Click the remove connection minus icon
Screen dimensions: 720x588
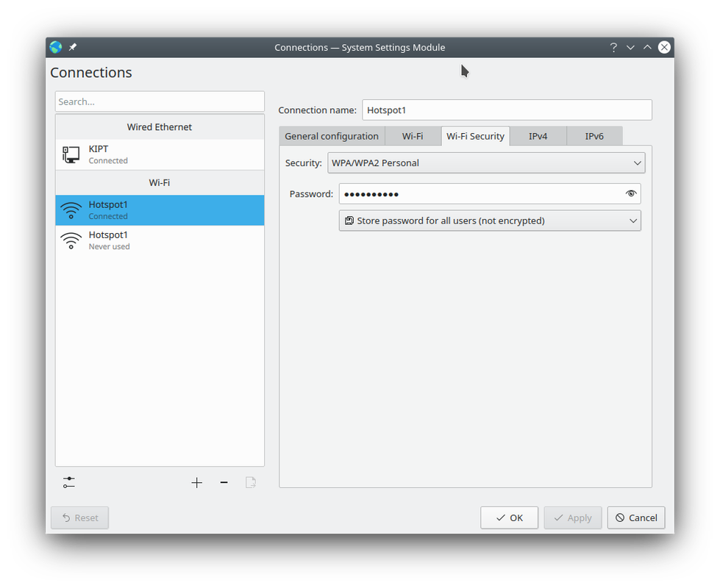224,482
